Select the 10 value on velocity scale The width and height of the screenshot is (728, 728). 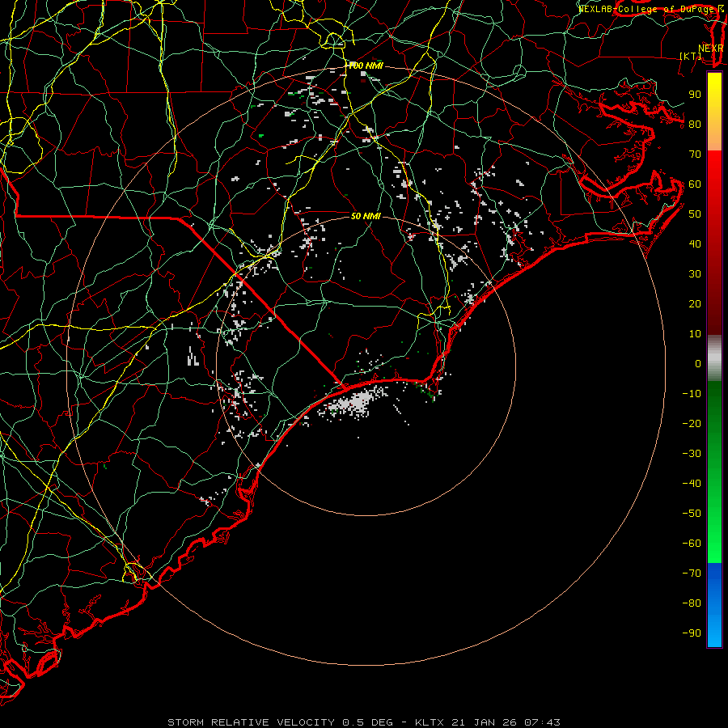pyautogui.click(x=695, y=334)
